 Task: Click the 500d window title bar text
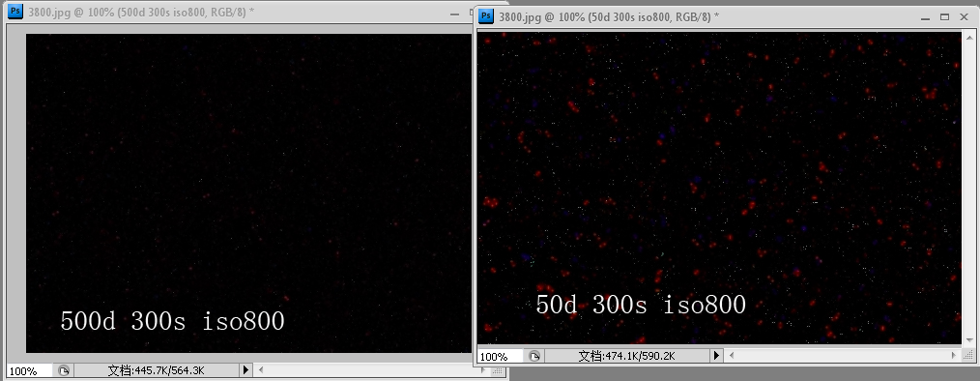pyautogui.click(x=141, y=12)
